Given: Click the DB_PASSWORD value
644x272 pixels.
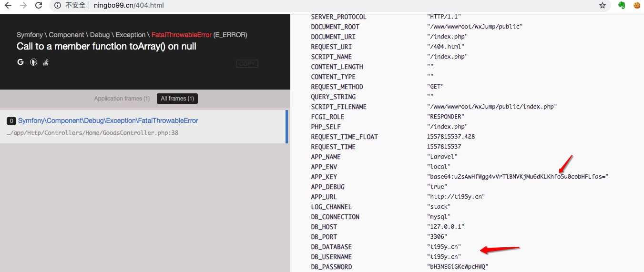Looking at the screenshot, I should tap(458, 267).
